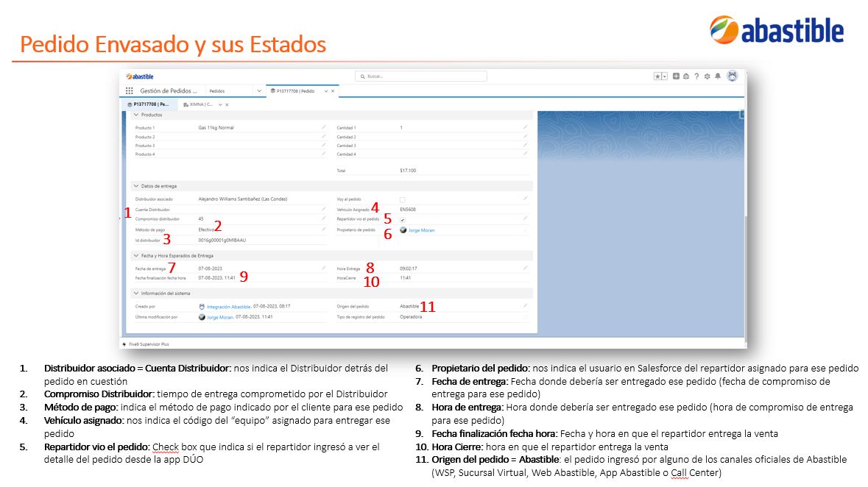
Task: Collapse the Productos section
Action: pyautogui.click(x=136, y=115)
